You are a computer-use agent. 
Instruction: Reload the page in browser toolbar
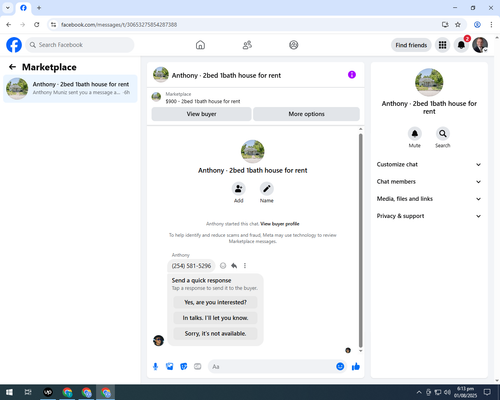point(37,25)
